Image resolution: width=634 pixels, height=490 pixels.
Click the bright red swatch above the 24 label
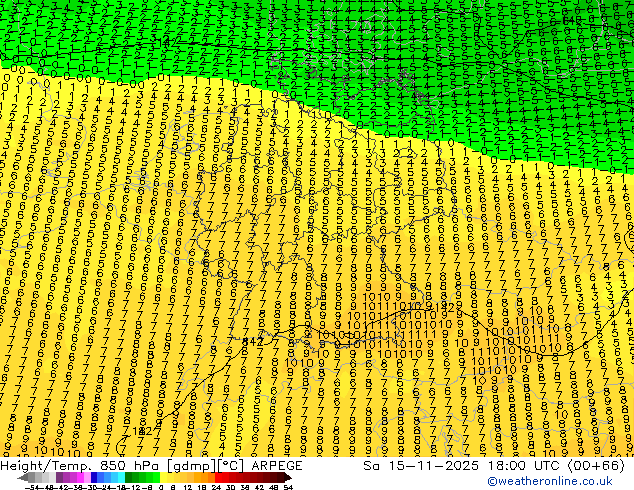point(218,477)
